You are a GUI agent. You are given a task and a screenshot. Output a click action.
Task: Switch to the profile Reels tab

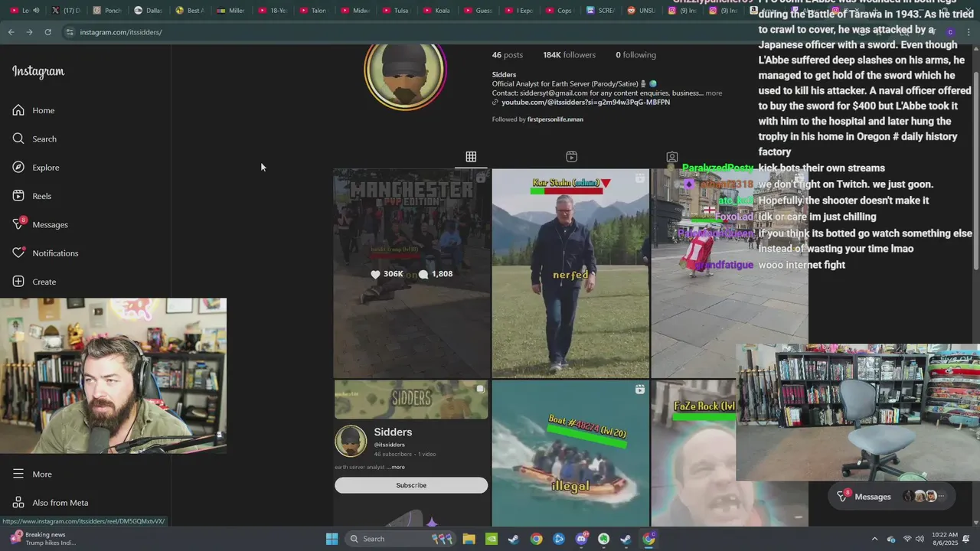tap(571, 156)
